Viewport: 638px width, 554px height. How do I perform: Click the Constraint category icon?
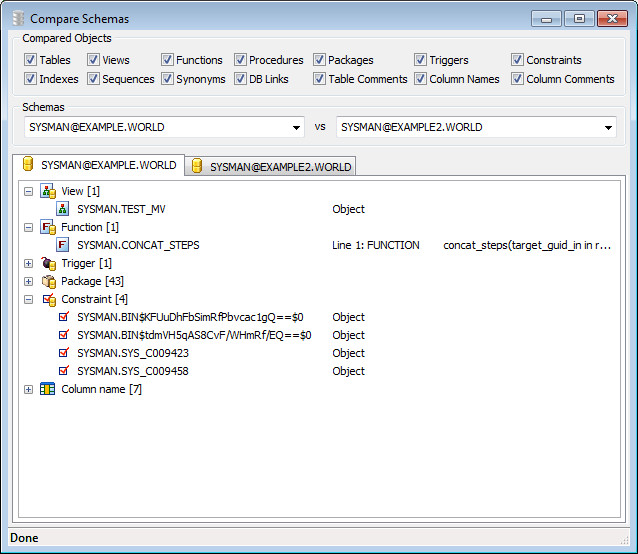click(x=49, y=299)
